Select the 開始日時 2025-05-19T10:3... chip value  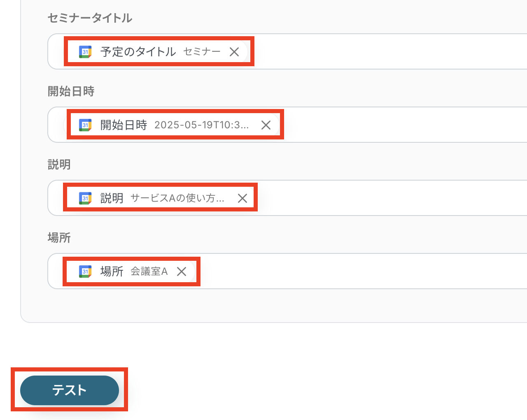click(x=201, y=125)
